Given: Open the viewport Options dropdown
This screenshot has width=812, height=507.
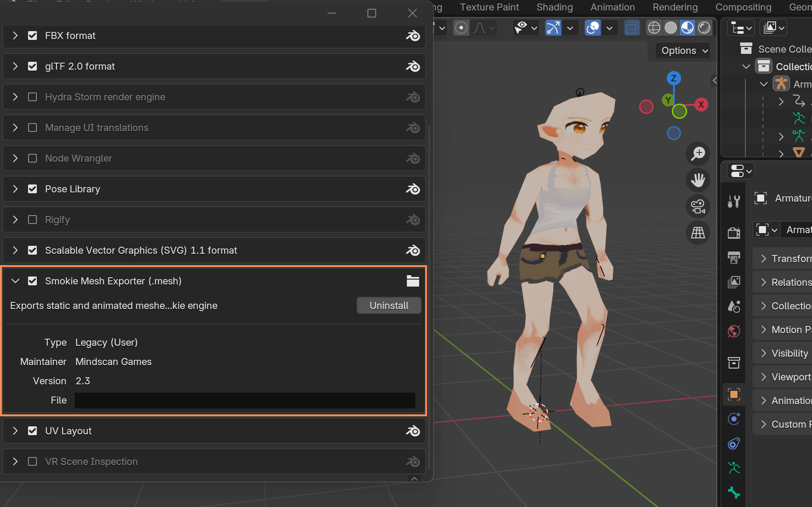Looking at the screenshot, I should click(681, 50).
